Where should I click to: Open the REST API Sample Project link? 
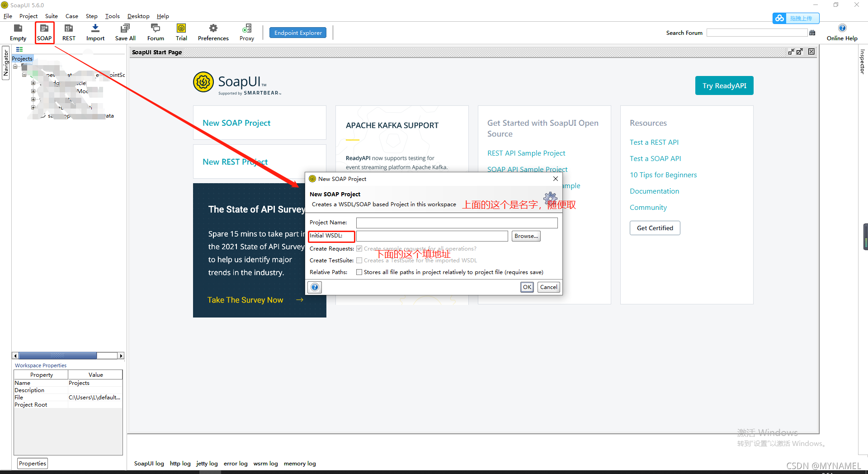(526, 153)
